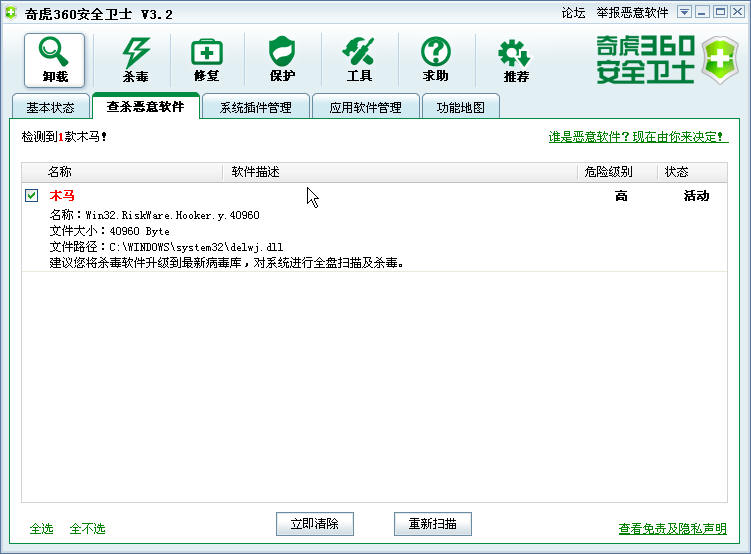Open the 查看免责及隐私声明 link
Screen dimensions: 751x554
point(672,529)
